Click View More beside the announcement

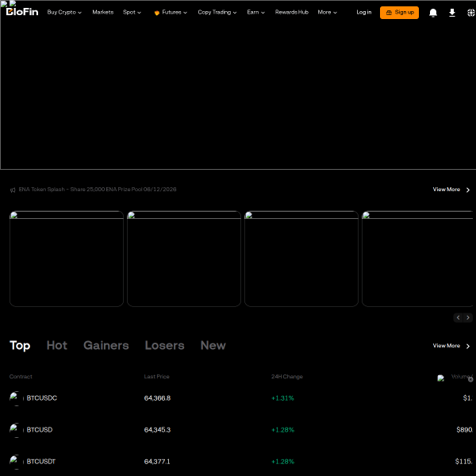(x=451, y=190)
